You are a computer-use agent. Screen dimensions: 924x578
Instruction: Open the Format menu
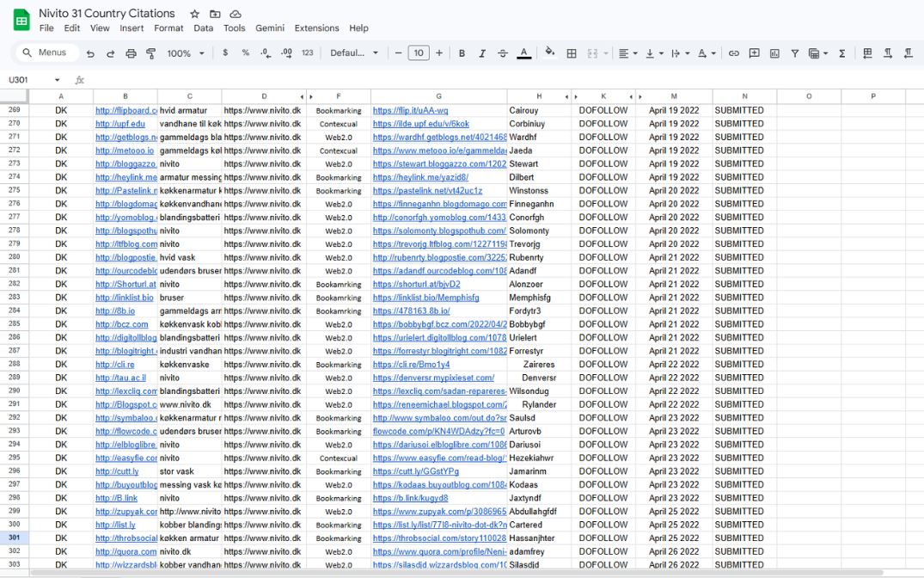168,28
